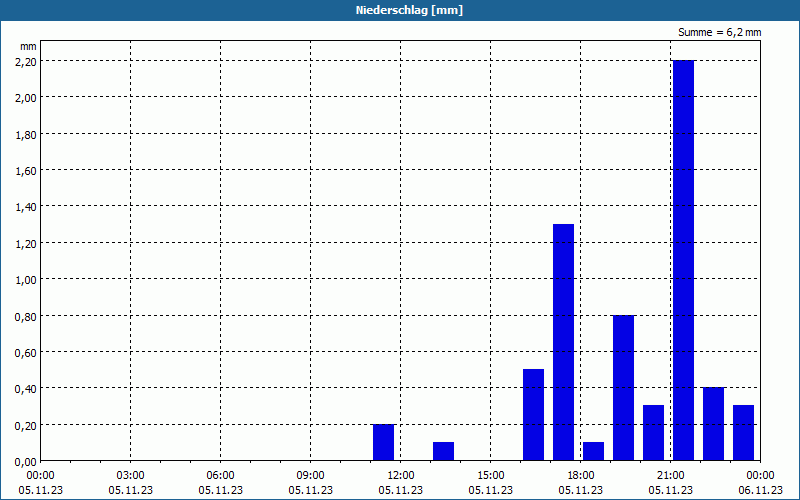The width and height of the screenshot is (800, 500).
Task: Click the 2,00 y-axis label
Action: (x=26, y=97)
